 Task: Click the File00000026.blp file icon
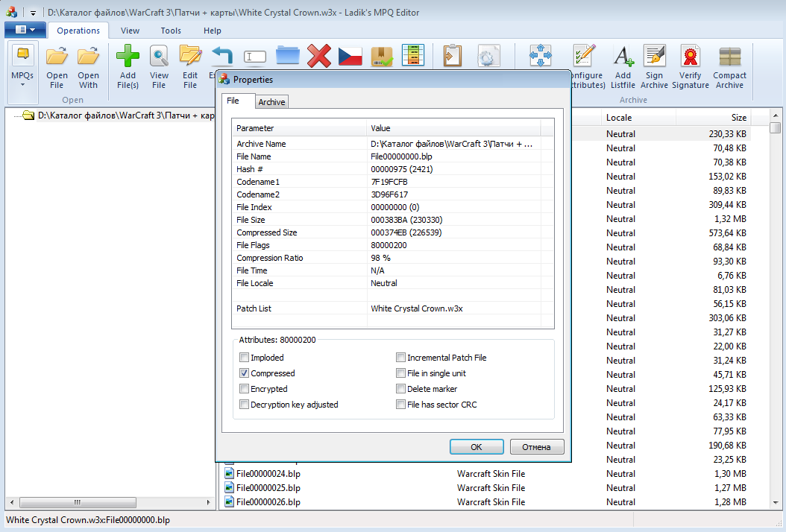coord(229,501)
